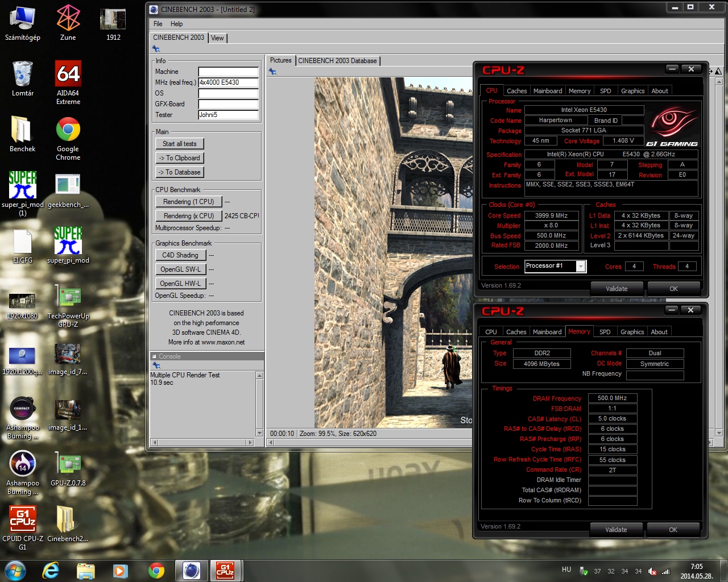Click Validate in upper CPU-Z window
The height and width of the screenshot is (582, 728).
pyautogui.click(x=617, y=289)
